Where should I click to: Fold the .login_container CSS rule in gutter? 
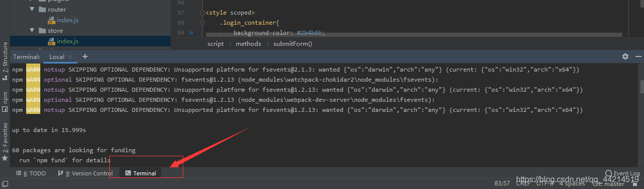coord(202,23)
